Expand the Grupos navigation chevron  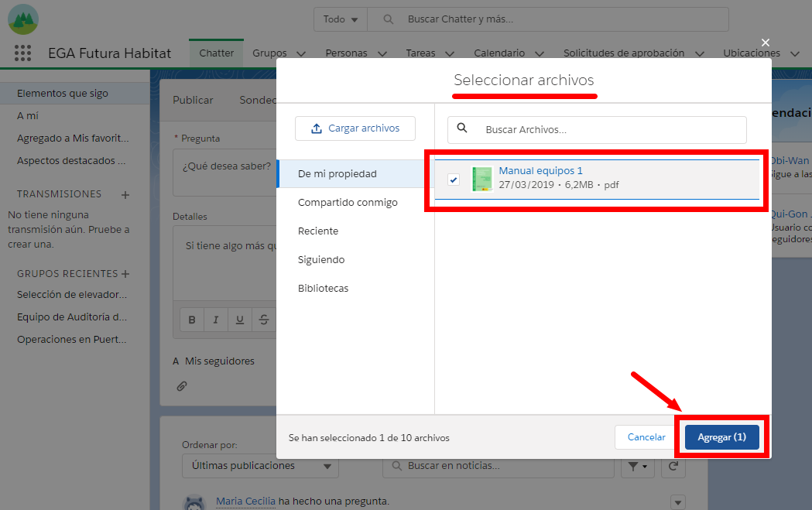(303, 53)
